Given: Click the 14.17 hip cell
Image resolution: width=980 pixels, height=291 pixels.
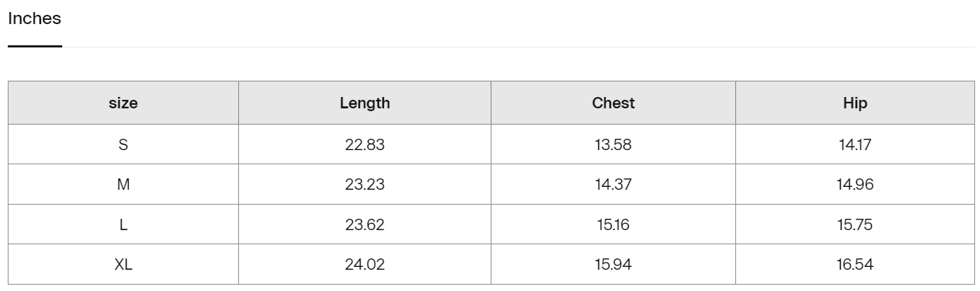Looking at the screenshot, I should point(855,145).
